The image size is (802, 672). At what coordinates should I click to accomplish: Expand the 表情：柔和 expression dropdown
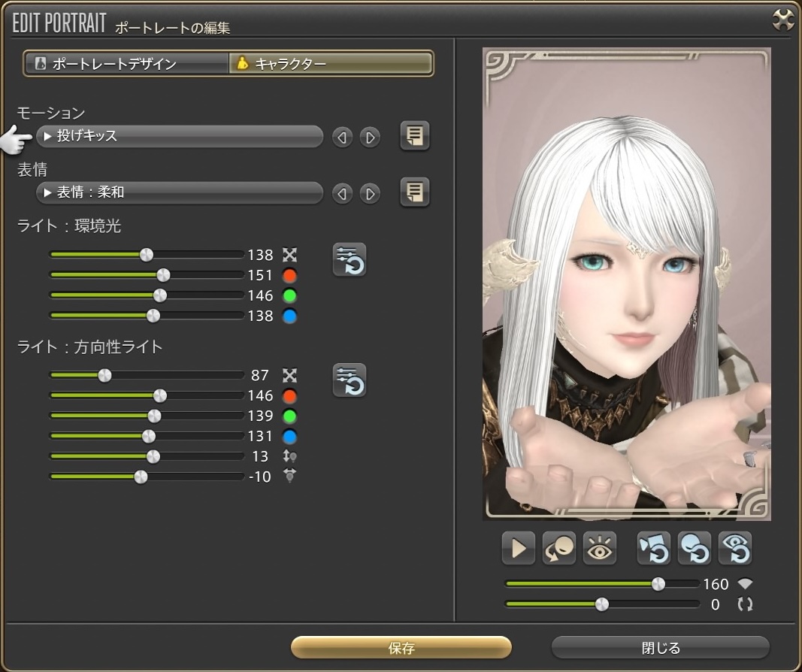tap(179, 193)
